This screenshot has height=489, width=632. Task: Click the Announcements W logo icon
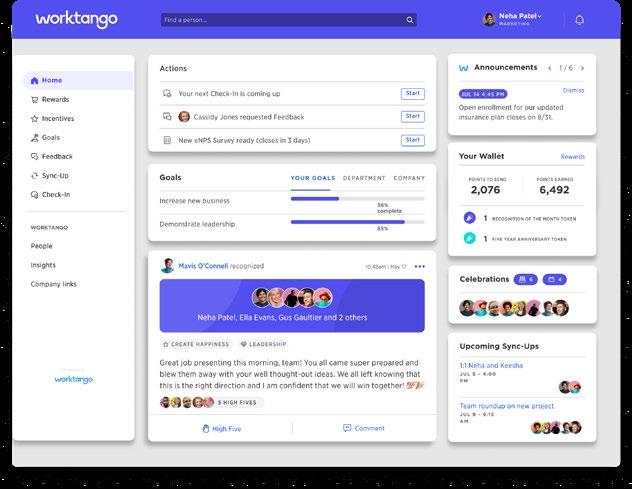464,68
